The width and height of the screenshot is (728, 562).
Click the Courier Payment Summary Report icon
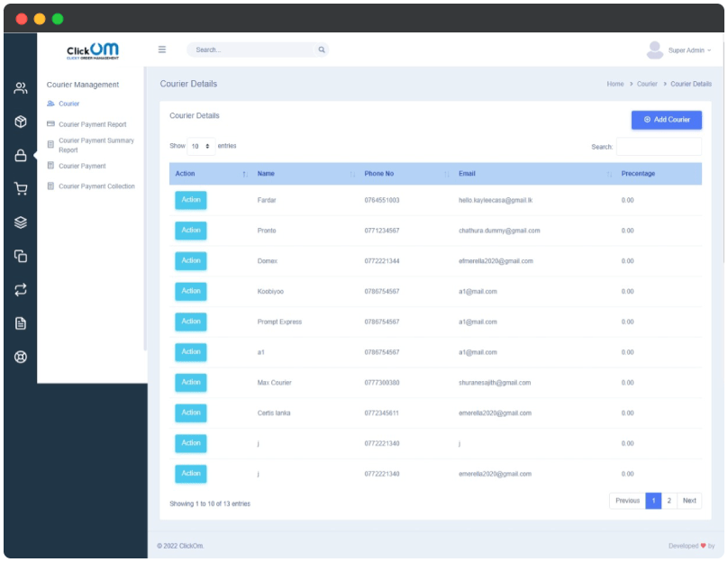[x=50, y=145]
